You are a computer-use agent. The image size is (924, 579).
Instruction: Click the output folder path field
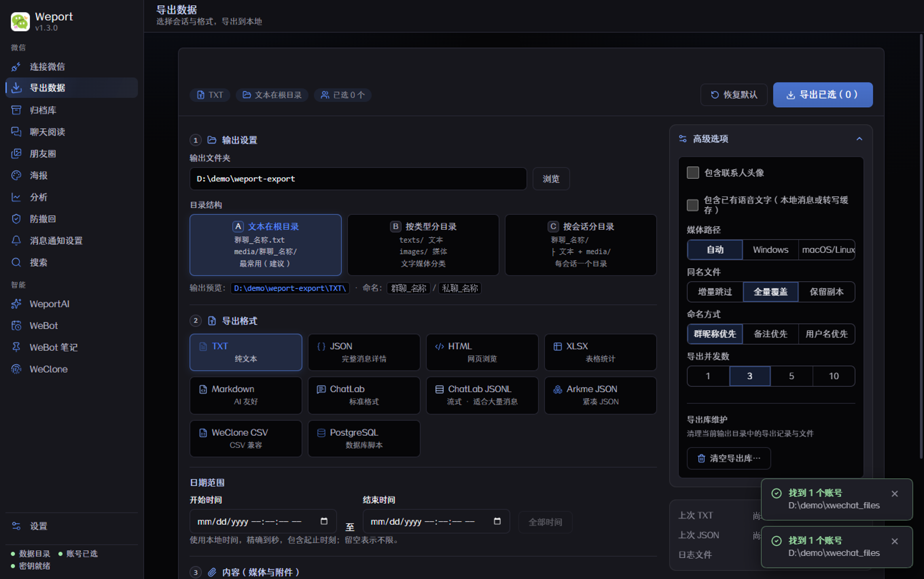[358, 179]
